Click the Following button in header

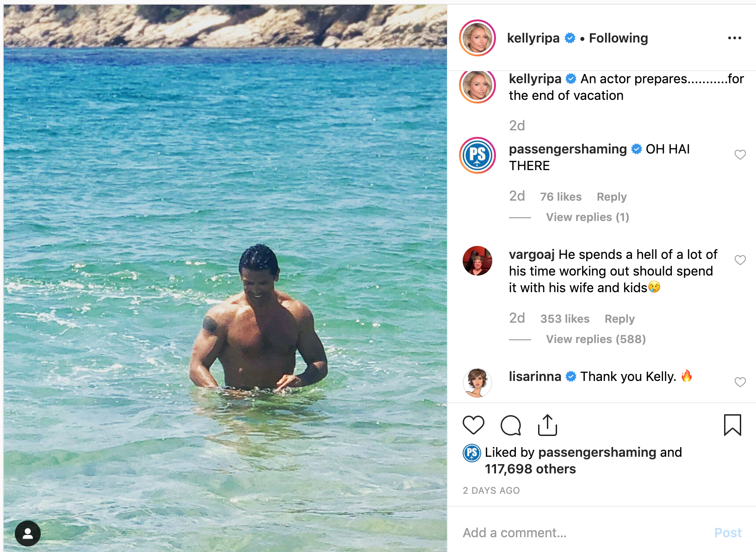pyautogui.click(x=618, y=38)
